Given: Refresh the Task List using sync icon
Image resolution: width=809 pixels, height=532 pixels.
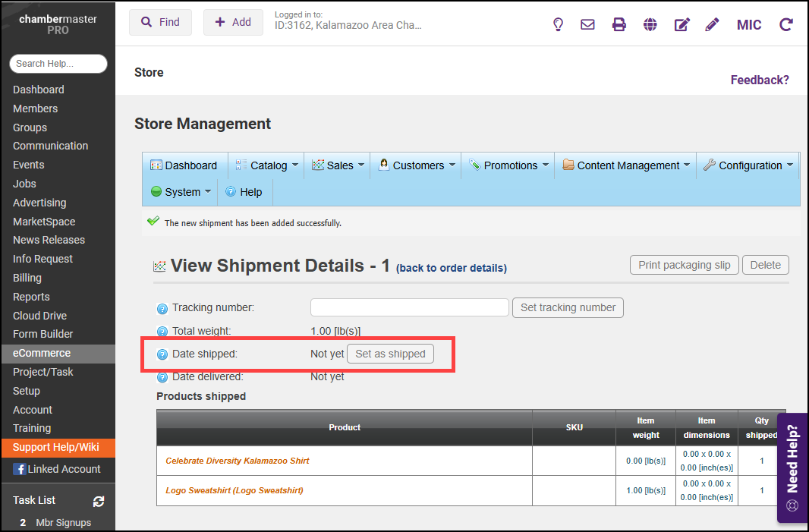Looking at the screenshot, I should coord(99,501).
